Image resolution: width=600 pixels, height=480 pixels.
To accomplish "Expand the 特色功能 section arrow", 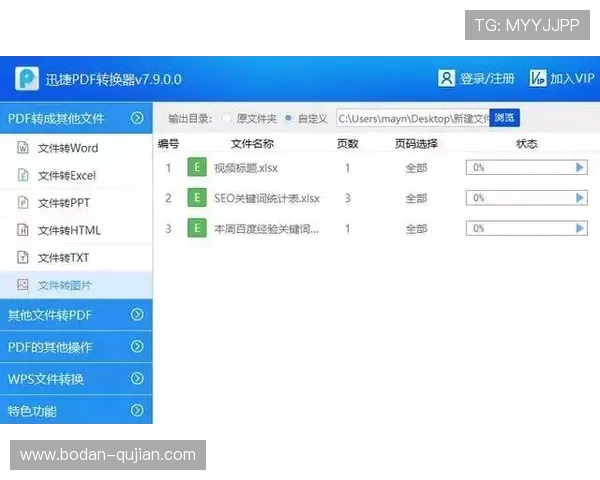I will (137, 410).
